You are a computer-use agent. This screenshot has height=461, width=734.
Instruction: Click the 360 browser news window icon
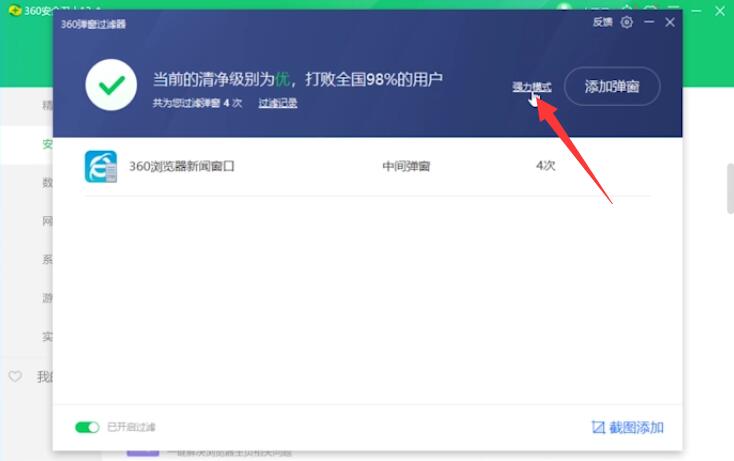click(101, 166)
